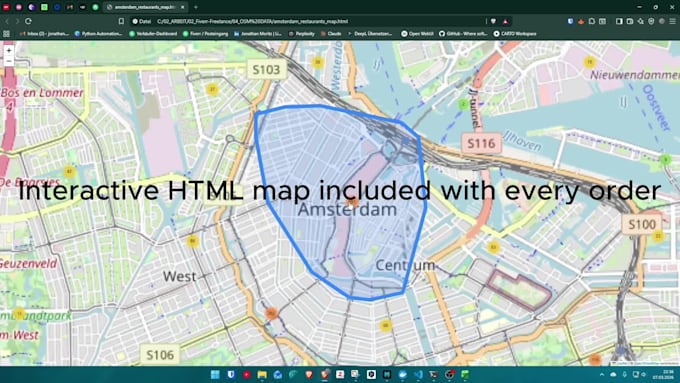Click green cluster marker near IJ-tunnel label
The image size is (680, 383).
[x=463, y=104]
